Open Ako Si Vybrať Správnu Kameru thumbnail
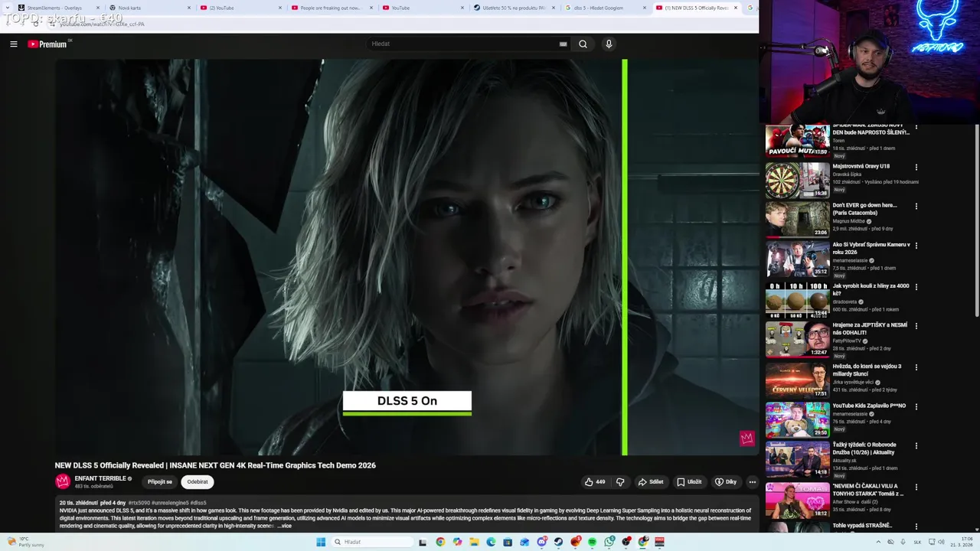This screenshot has height=551, width=980. coord(797,259)
